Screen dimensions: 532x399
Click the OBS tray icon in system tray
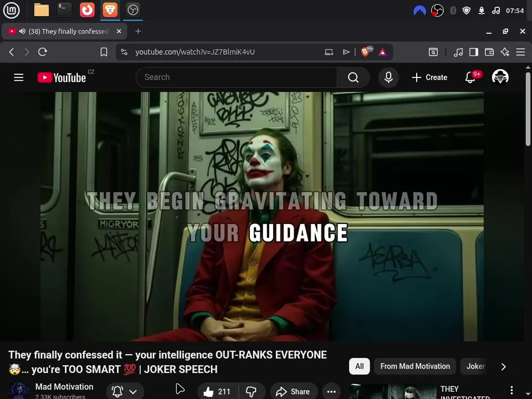pyautogui.click(x=437, y=11)
